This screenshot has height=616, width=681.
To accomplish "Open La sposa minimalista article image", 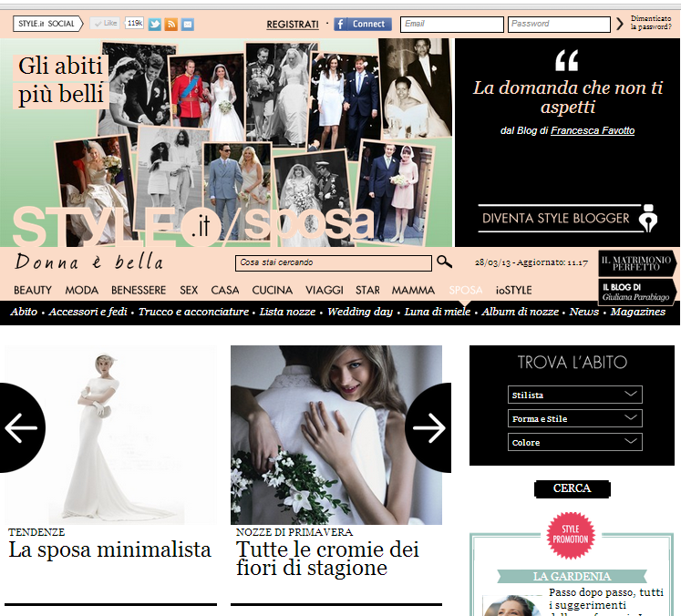I will pyautogui.click(x=110, y=435).
